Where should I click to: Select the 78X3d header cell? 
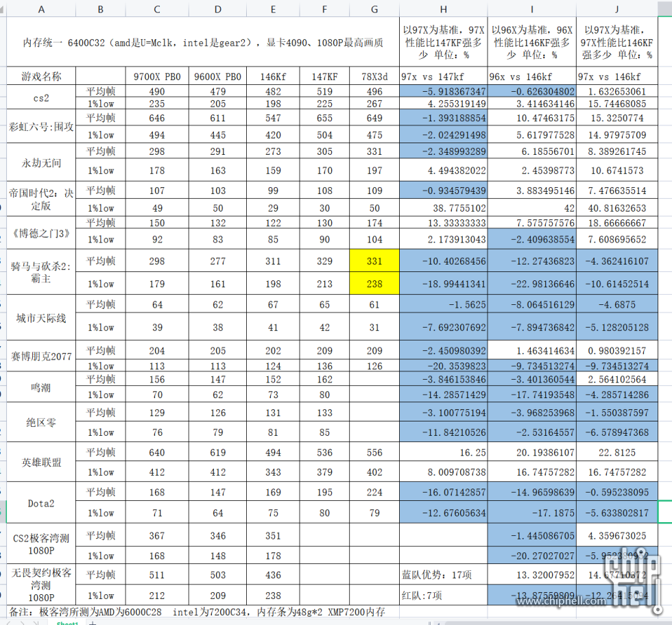(x=374, y=76)
